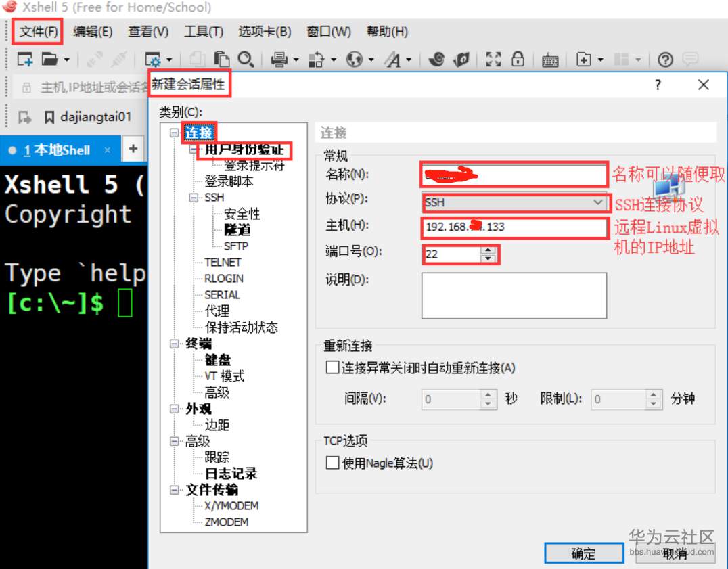Open the dropdown arrow beside Open folder icon
The width and height of the screenshot is (728, 569).
66,60
